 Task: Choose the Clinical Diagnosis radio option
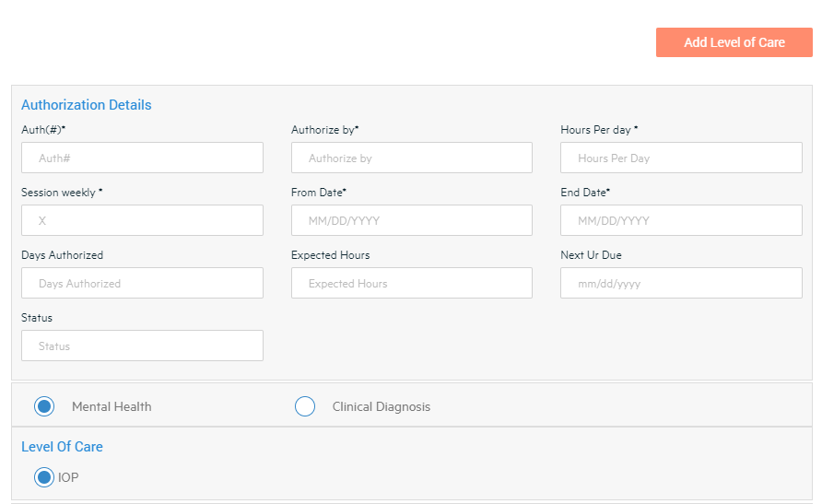coord(305,406)
